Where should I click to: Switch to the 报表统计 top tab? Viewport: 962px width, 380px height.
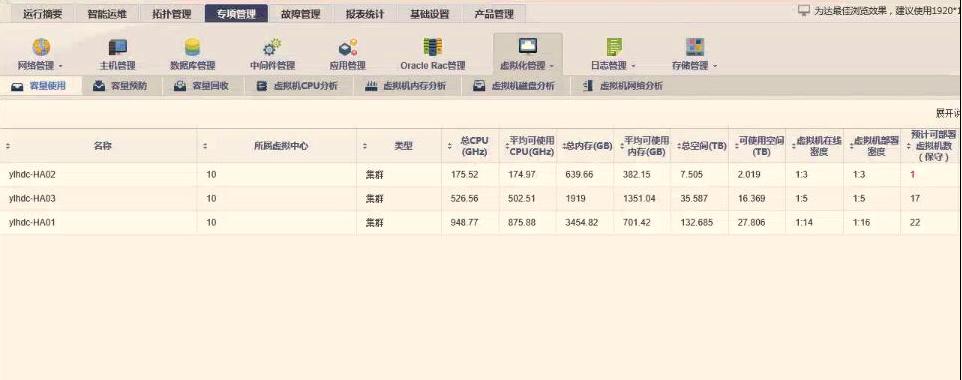click(x=365, y=14)
